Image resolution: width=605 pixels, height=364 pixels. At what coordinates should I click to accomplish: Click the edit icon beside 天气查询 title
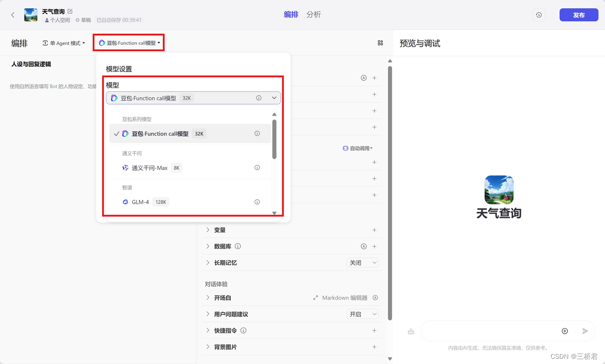pos(70,11)
